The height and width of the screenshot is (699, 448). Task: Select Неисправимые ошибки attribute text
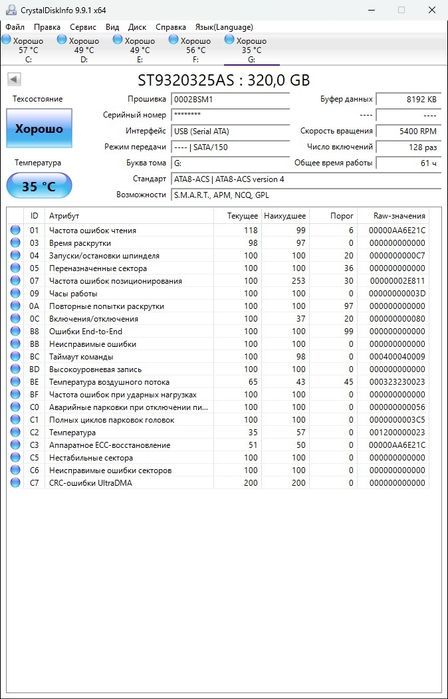(93, 344)
